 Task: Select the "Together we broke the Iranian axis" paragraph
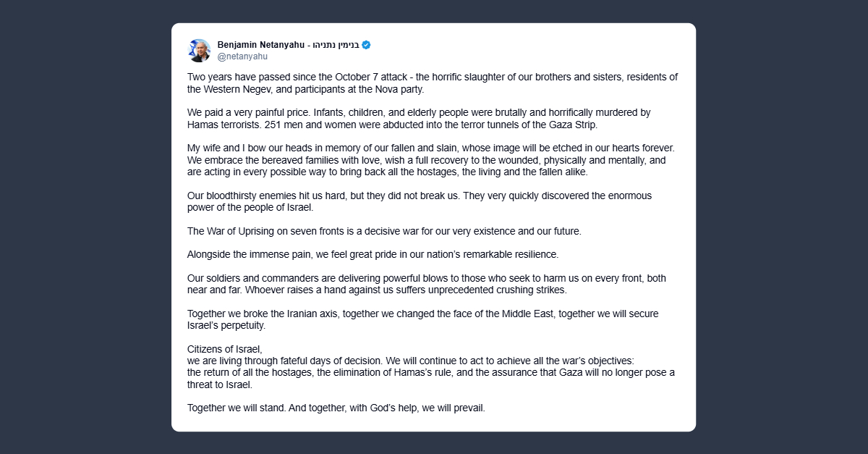click(x=422, y=319)
